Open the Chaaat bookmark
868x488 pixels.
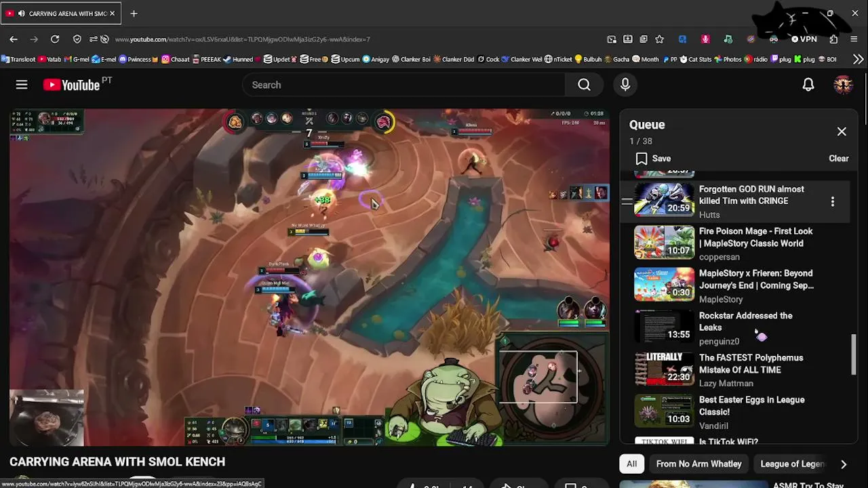[x=175, y=60]
